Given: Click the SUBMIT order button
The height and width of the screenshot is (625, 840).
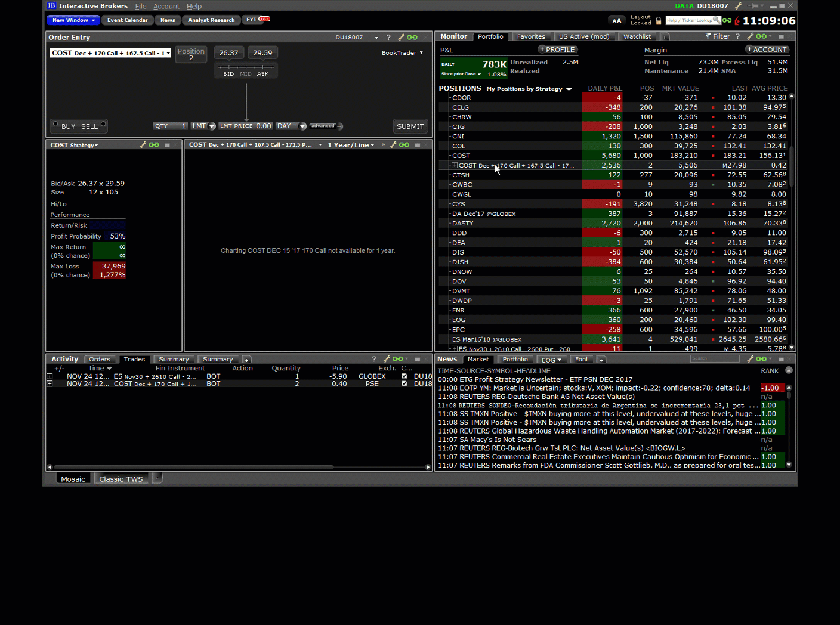Looking at the screenshot, I should click(410, 126).
